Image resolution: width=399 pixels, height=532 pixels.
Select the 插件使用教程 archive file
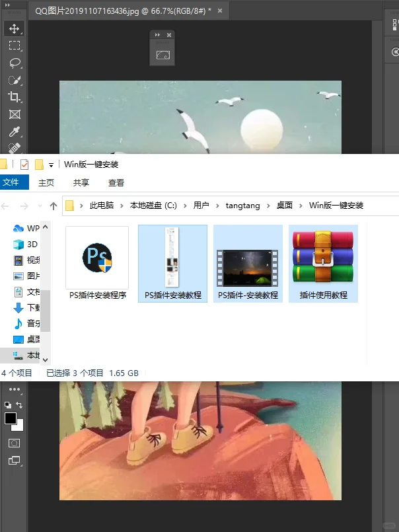pyautogui.click(x=323, y=263)
